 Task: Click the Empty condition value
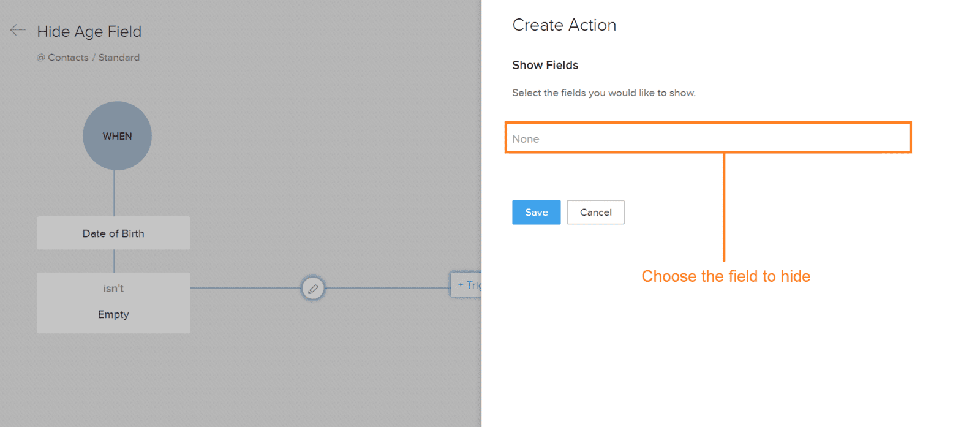coord(113,314)
